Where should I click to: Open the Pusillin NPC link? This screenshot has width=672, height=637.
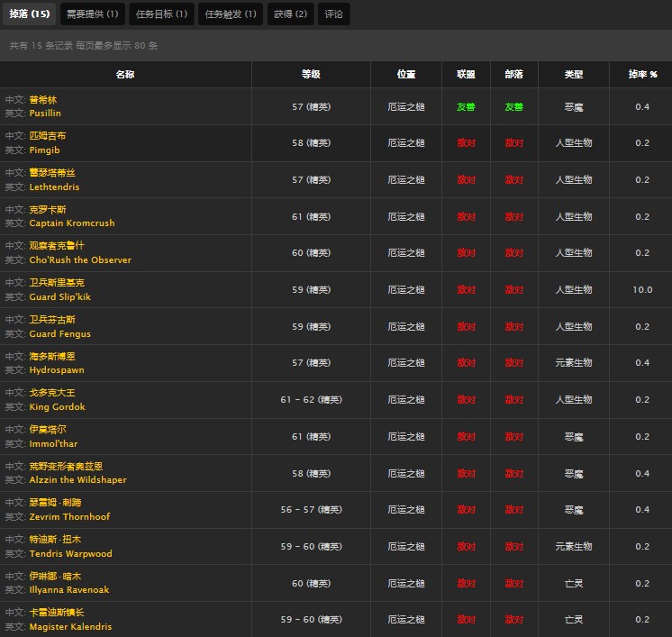point(45,114)
